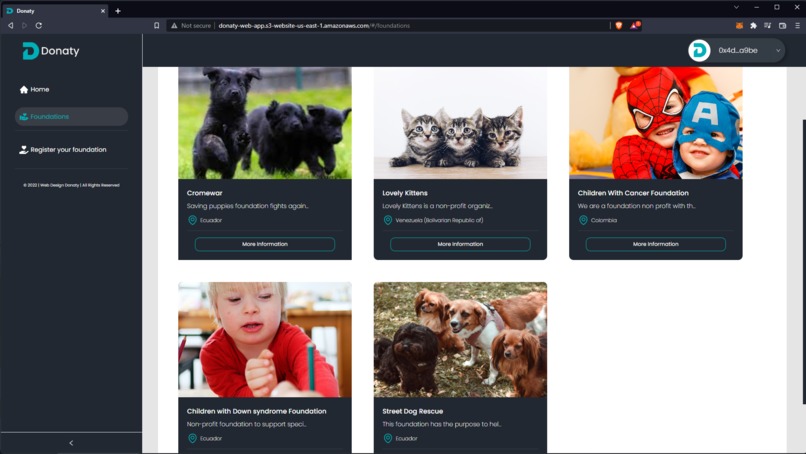Click location pin on Street Dog Rescue card
The height and width of the screenshot is (454, 806).
(388, 439)
